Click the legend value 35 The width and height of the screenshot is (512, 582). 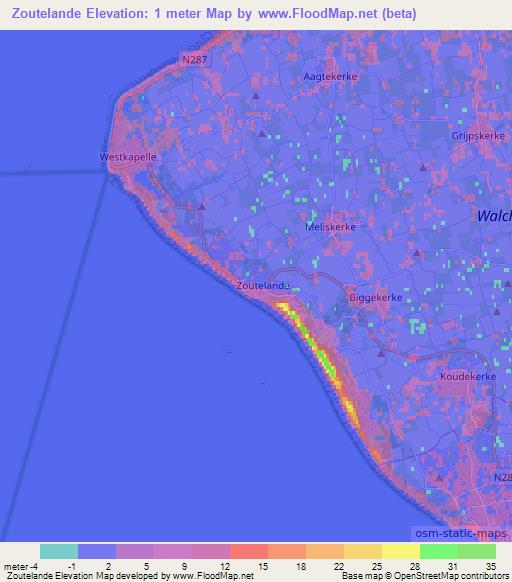pyautogui.click(x=491, y=567)
